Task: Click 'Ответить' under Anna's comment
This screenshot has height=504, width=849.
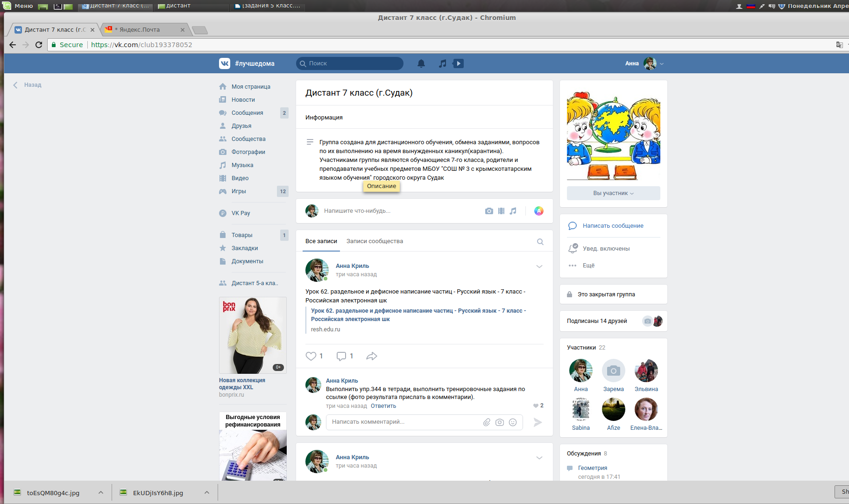Action: coord(383,406)
